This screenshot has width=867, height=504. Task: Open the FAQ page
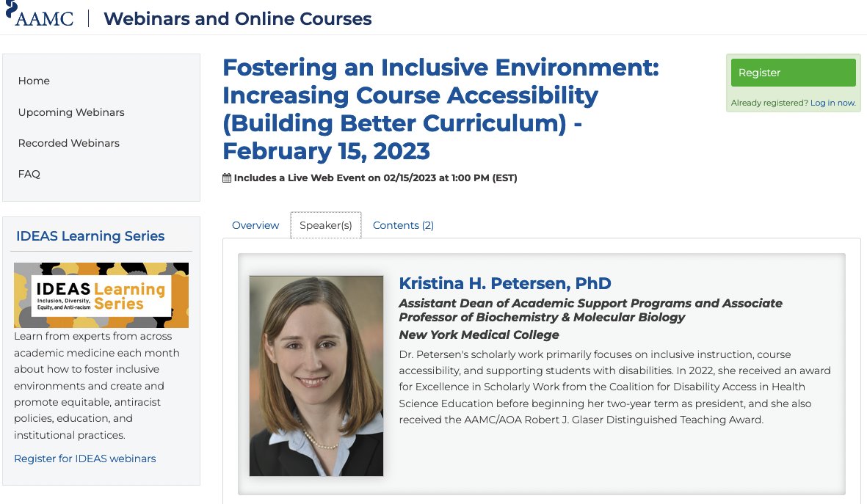(29, 174)
